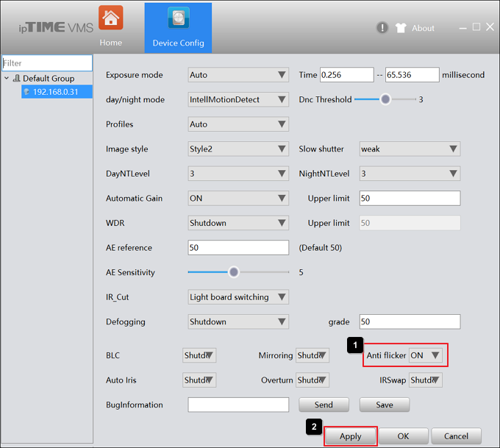This screenshot has width=500, height=448.
Task: Click the 'millisecond' unit label
Action: tap(463, 75)
